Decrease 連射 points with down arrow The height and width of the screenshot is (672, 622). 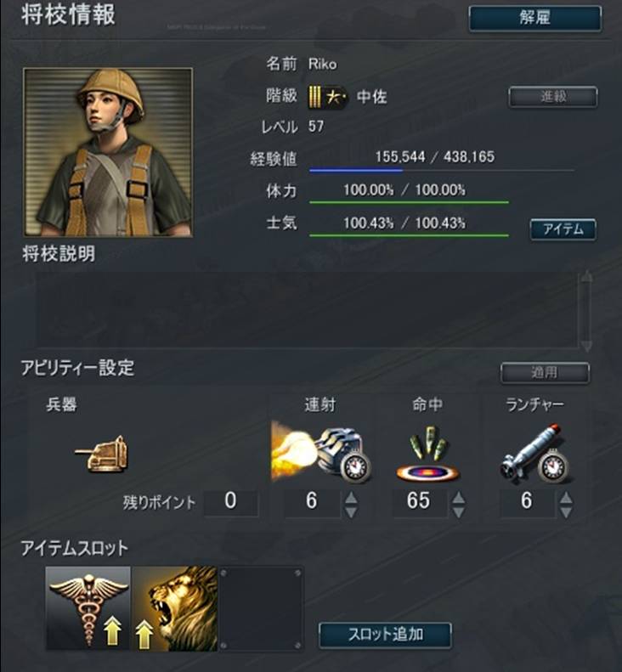coord(351,511)
